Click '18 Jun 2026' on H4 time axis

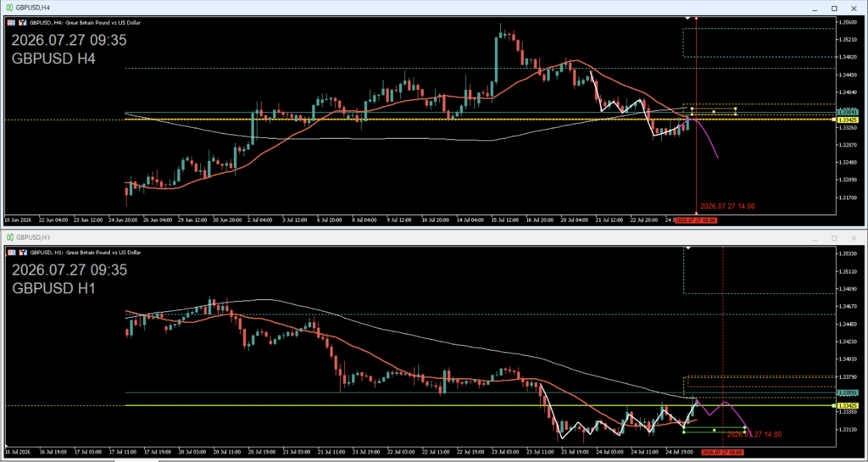click(x=16, y=220)
